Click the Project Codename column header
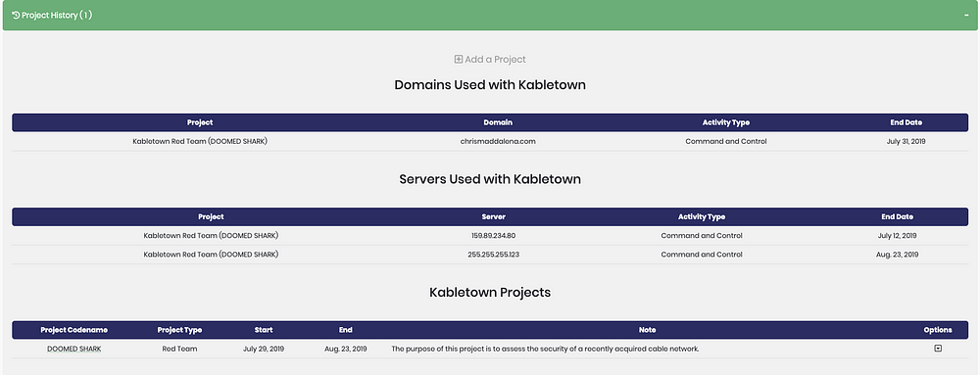 point(74,330)
